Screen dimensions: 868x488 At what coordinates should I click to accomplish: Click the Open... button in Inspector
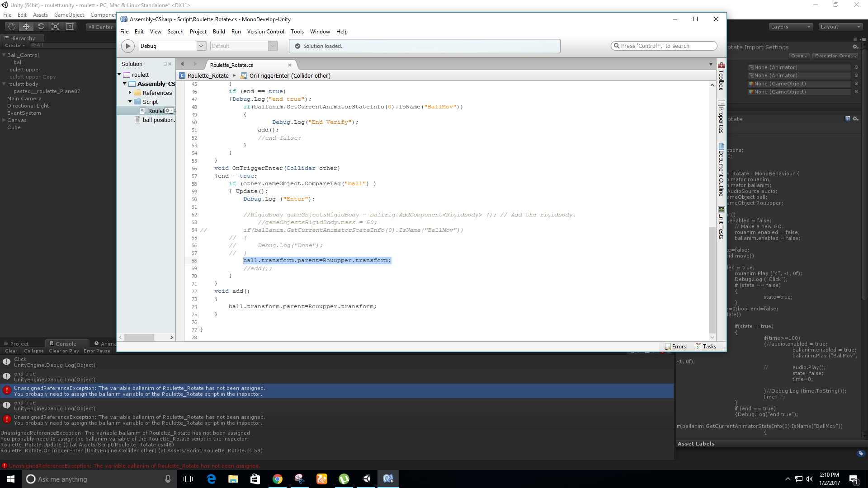799,56
